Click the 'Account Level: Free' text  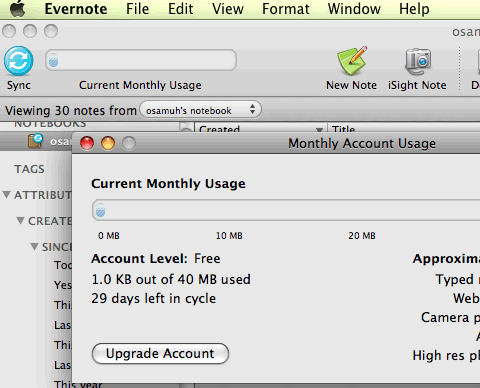tap(156, 259)
